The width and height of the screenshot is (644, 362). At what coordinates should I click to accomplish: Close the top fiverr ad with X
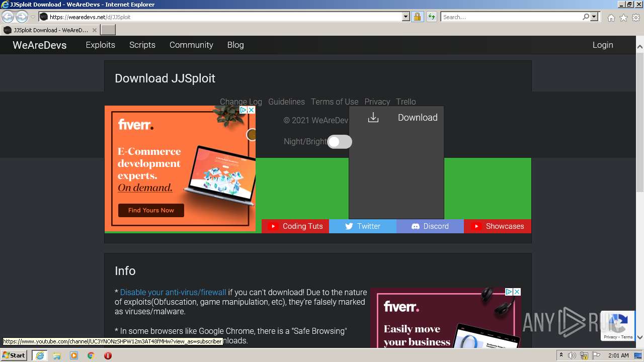252,110
